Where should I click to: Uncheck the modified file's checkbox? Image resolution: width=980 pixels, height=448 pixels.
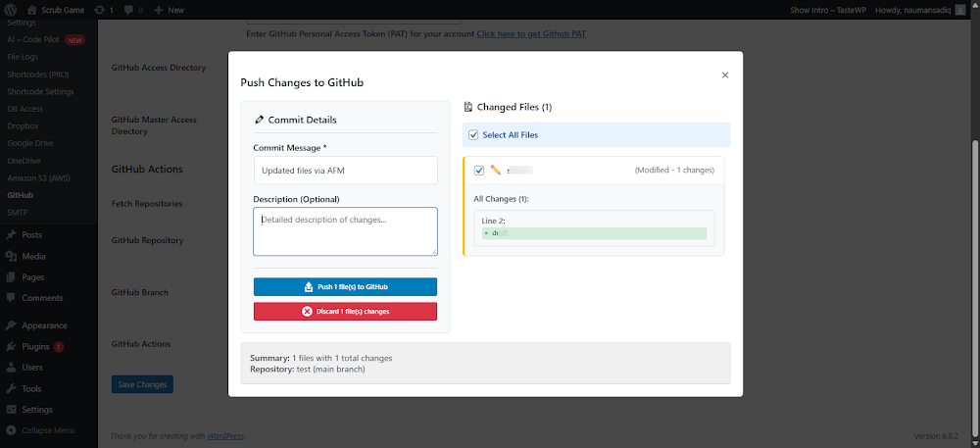coord(479,170)
